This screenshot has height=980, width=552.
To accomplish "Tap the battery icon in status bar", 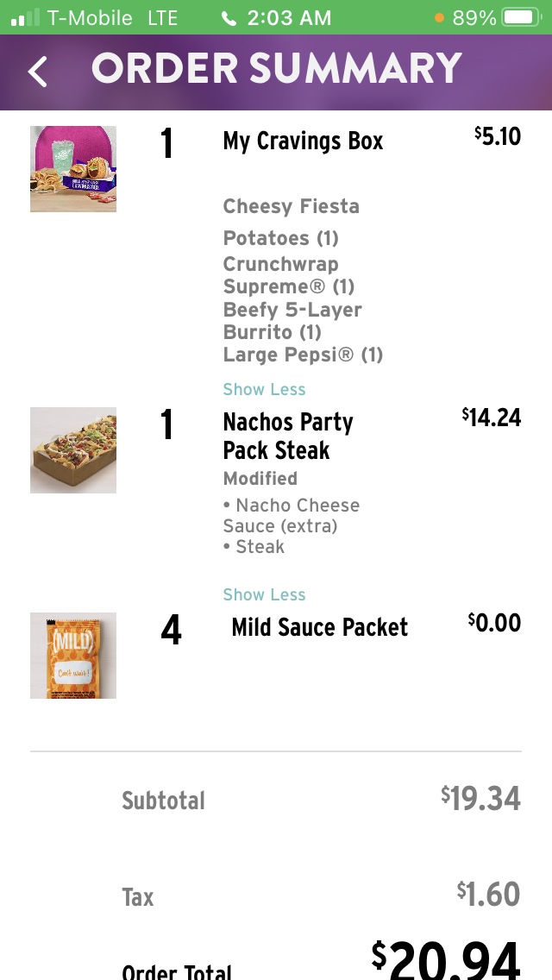I will (x=520, y=17).
